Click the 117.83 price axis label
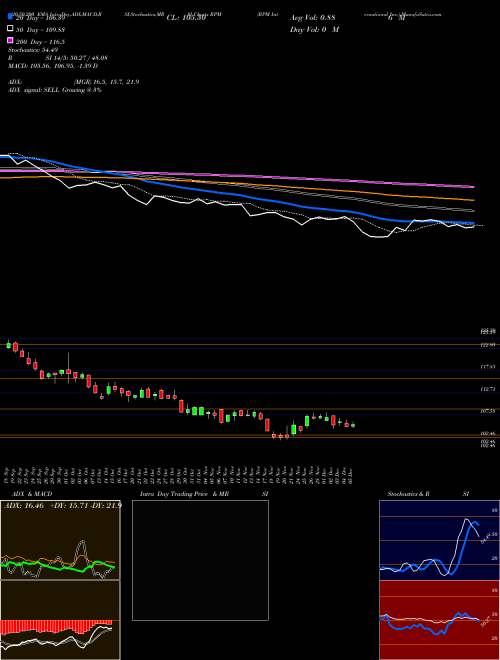 coord(488,367)
